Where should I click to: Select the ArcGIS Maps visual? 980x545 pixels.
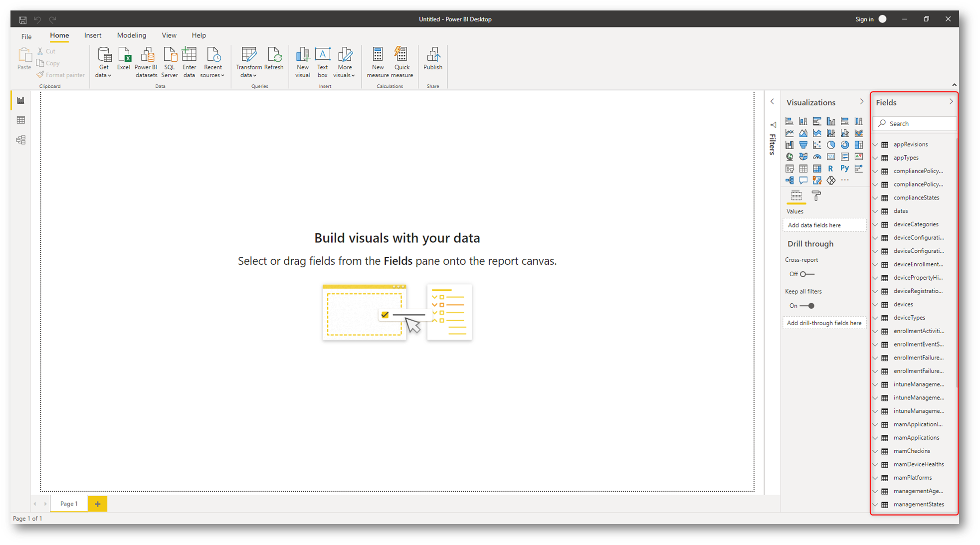(x=817, y=181)
